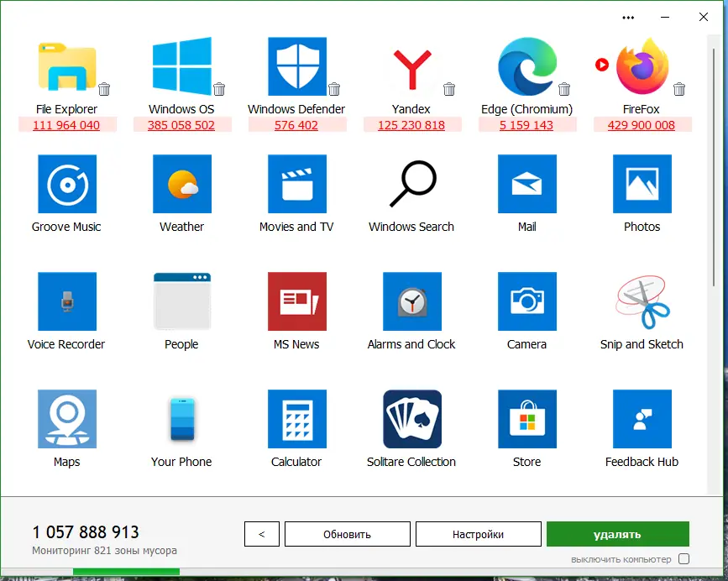728x581 pixels.
Task: Select the Photos app icon
Action: [x=642, y=184]
